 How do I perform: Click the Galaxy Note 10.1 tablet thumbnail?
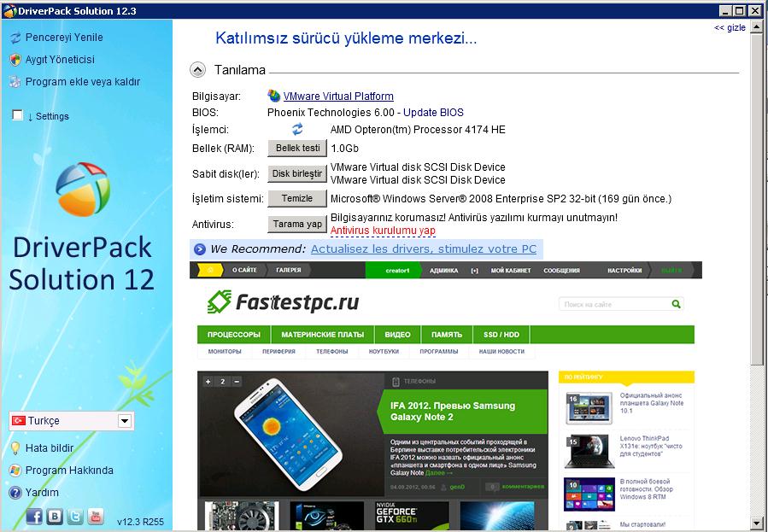point(589,407)
